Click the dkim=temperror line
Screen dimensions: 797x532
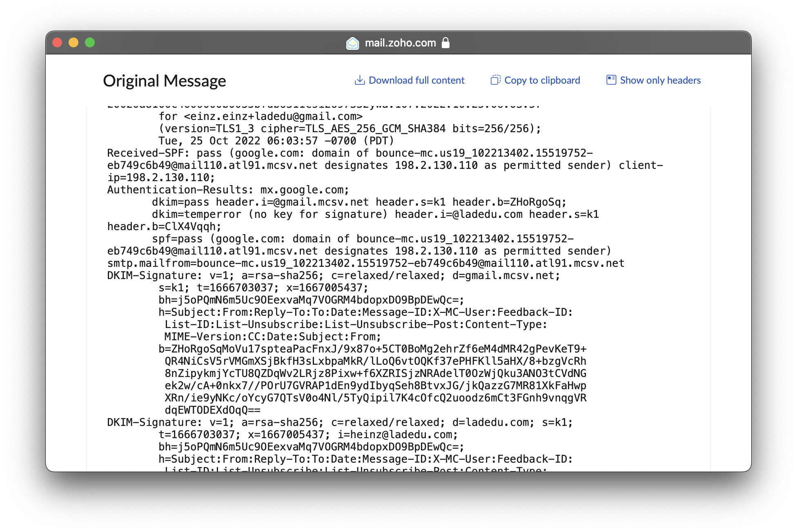pos(375,215)
